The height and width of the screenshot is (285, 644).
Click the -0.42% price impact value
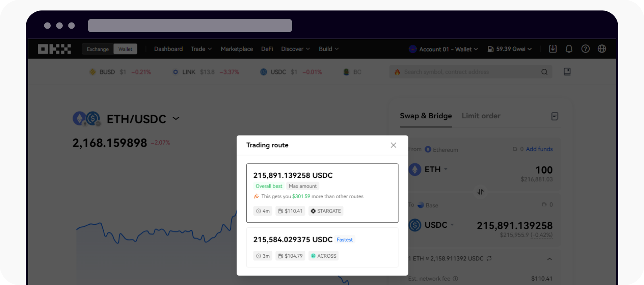[x=541, y=235]
